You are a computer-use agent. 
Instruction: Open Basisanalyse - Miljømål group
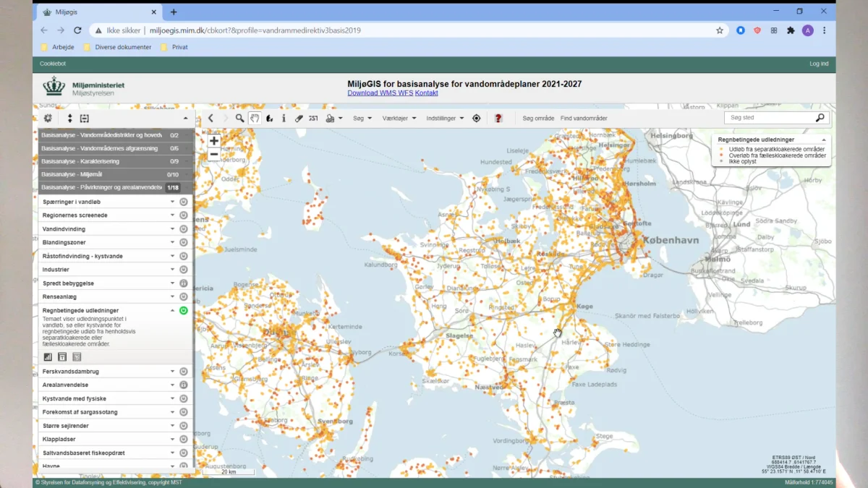coord(116,174)
